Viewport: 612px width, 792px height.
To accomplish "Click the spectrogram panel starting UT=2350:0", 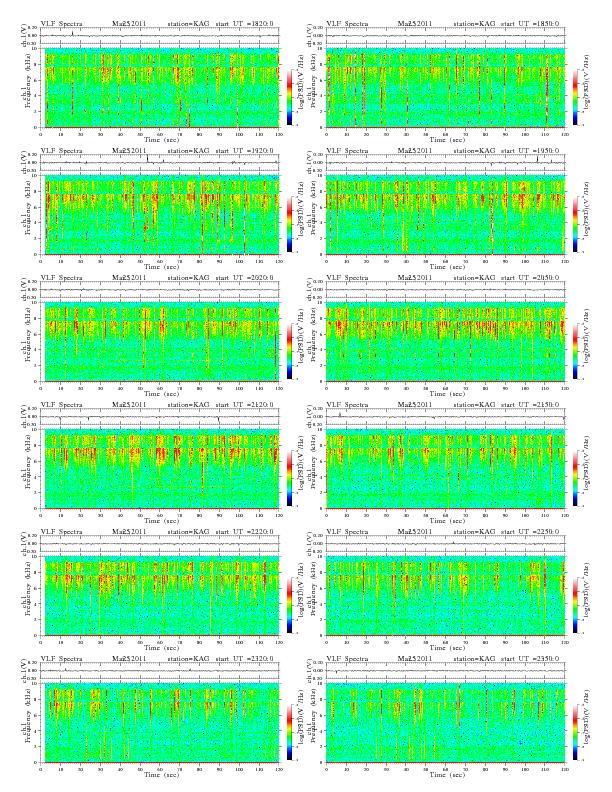I will pyautogui.click(x=445, y=723).
